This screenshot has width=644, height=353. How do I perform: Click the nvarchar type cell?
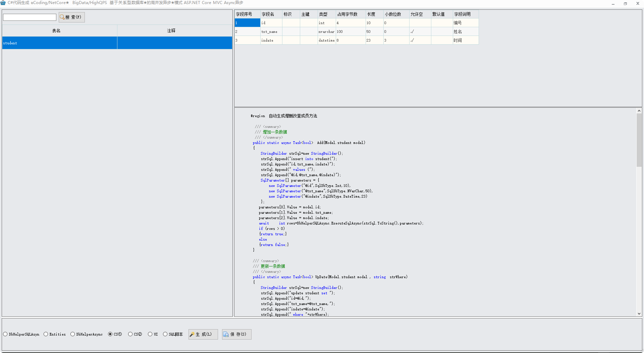point(327,32)
